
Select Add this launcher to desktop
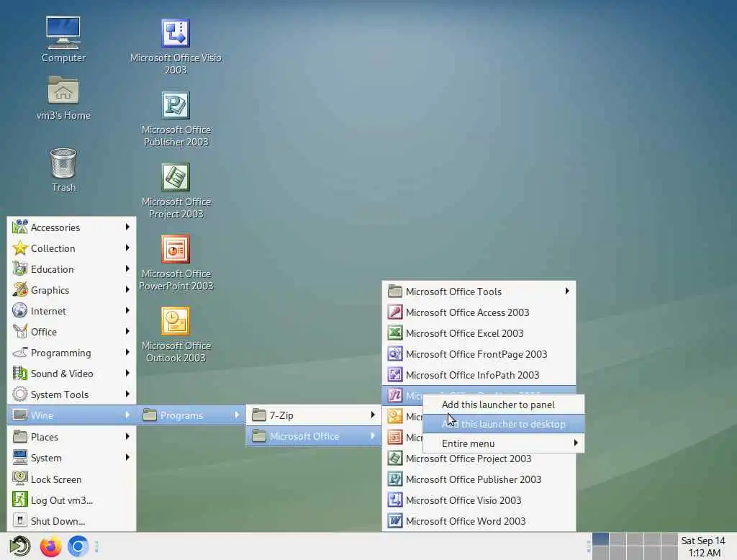tap(503, 424)
